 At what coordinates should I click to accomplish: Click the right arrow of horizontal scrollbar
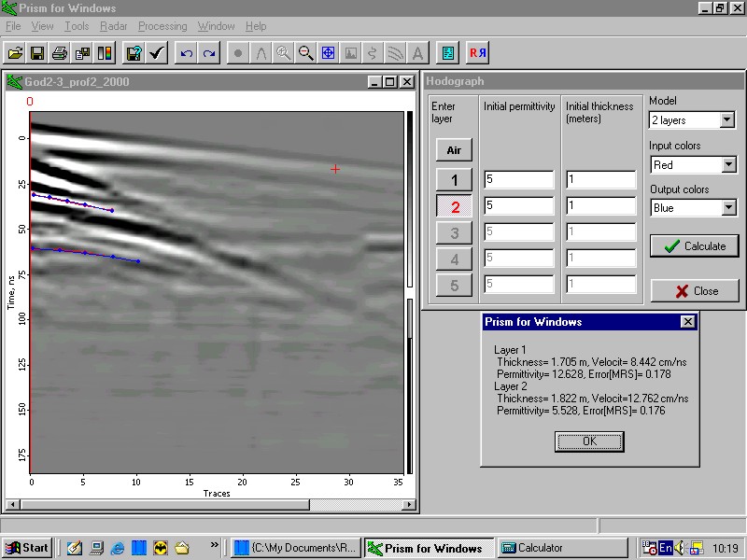tap(409, 504)
